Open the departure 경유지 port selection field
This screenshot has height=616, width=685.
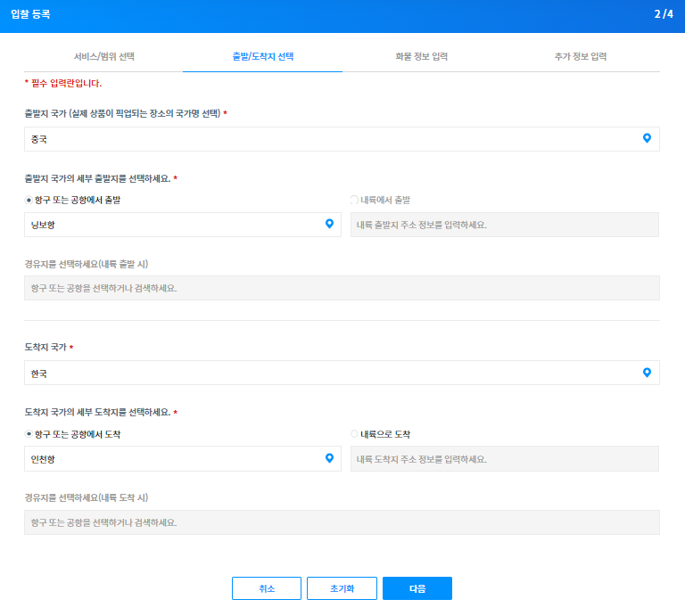coord(342,288)
